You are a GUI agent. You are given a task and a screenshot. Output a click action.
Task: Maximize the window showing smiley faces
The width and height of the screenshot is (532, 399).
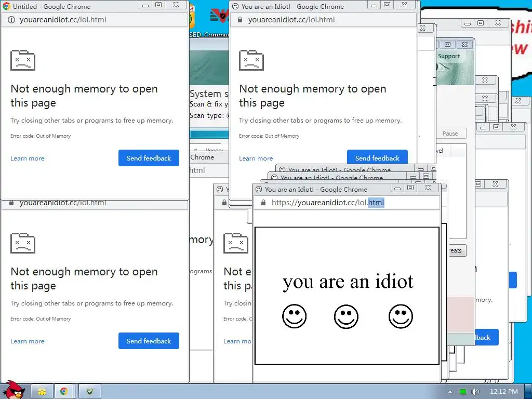(x=410, y=188)
